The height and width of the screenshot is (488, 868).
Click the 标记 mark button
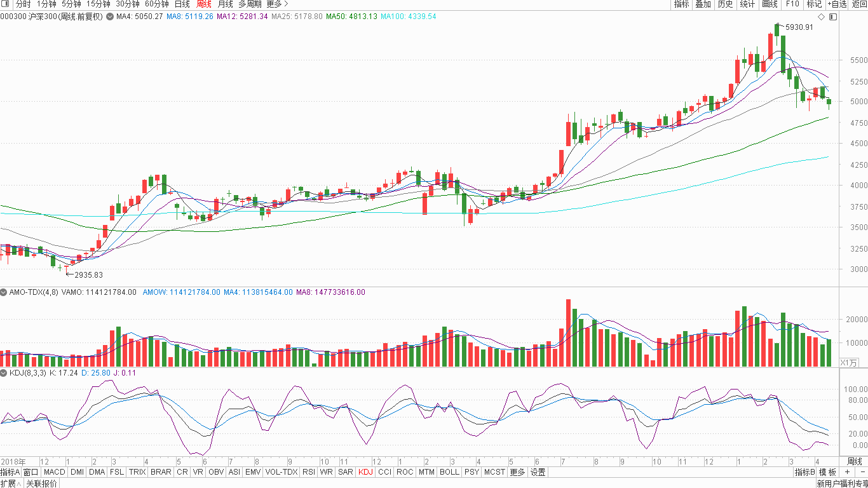point(813,4)
